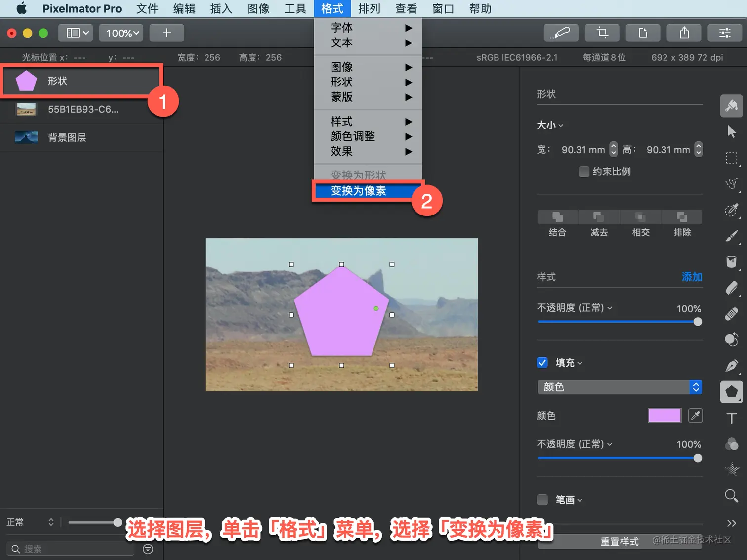Open the 排列 menu
Image resolution: width=747 pixels, height=560 pixels.
click(x=369, y=8)
